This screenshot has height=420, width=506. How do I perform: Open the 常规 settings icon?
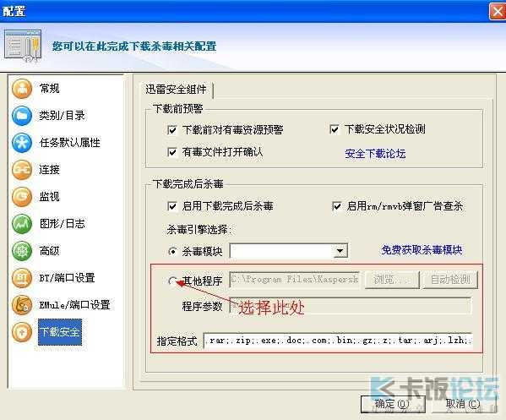pyautogui.click(x=22, y=89)
